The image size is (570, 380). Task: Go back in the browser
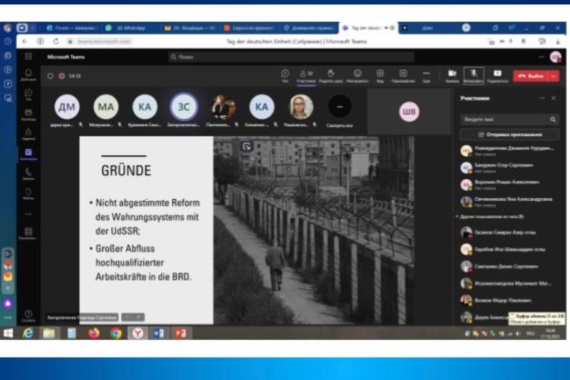(x=25, y=41)
